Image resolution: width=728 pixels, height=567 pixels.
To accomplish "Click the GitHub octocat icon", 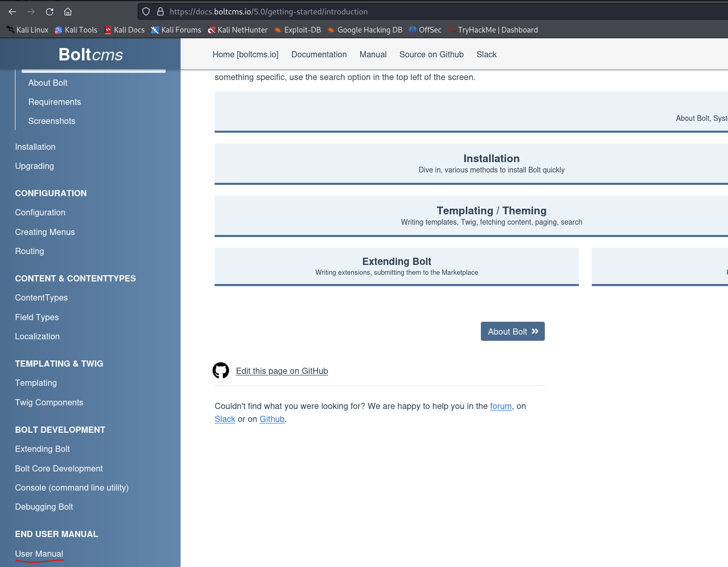I will (x=221, y=370).
